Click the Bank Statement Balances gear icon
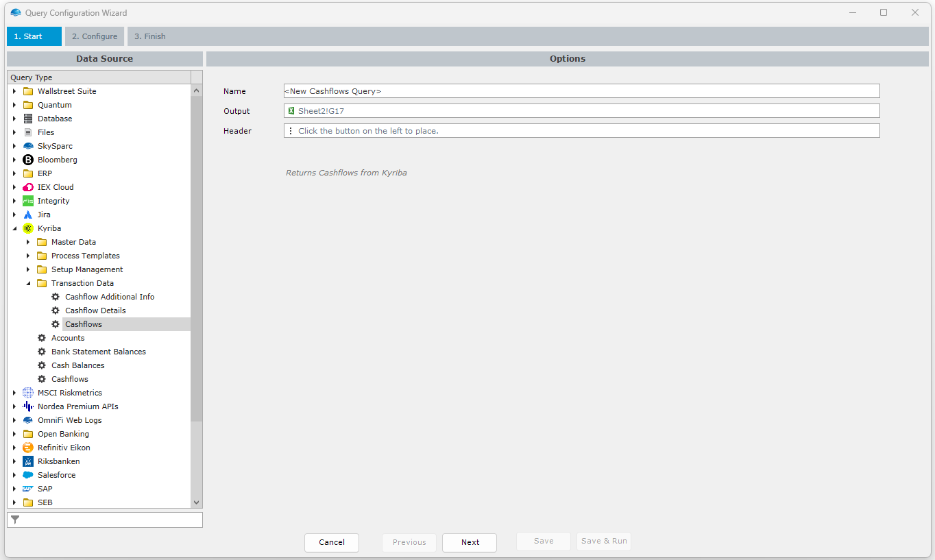935x560 pixels. (x=42, y=352)
